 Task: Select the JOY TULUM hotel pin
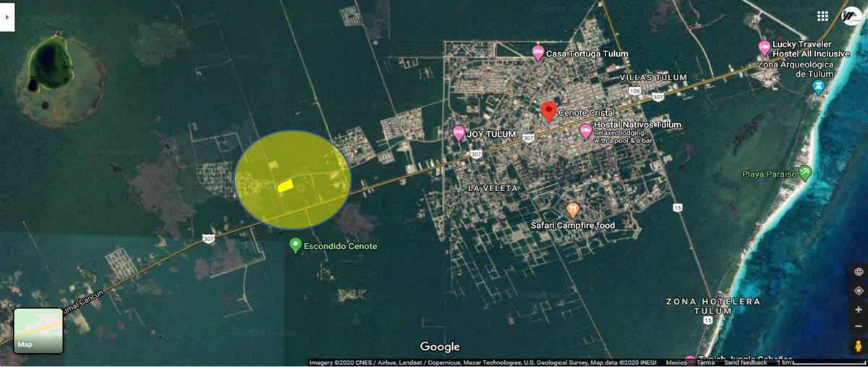pyautogui.click(x=459, y=133)
